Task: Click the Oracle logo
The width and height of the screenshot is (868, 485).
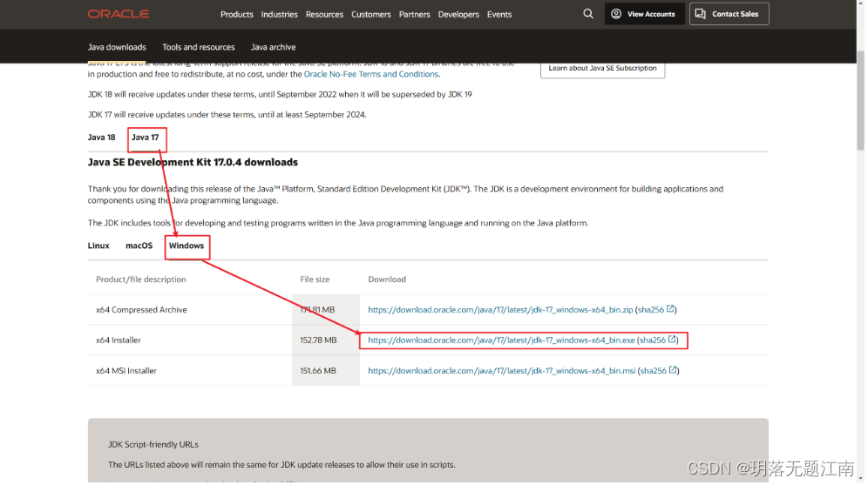Action: coord(118,14)
